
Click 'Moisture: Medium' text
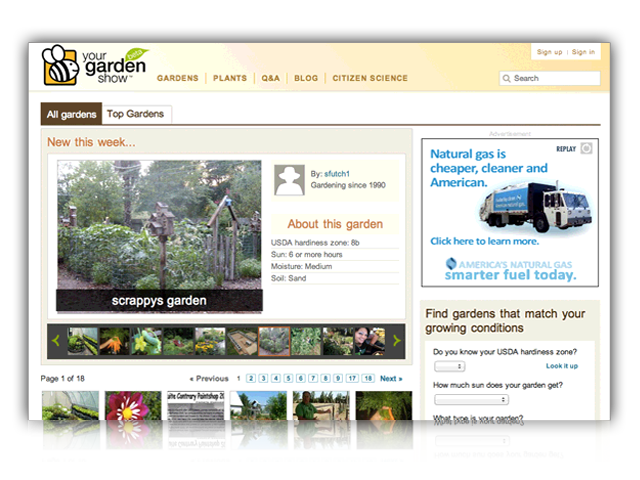click(x=301, y=267)
